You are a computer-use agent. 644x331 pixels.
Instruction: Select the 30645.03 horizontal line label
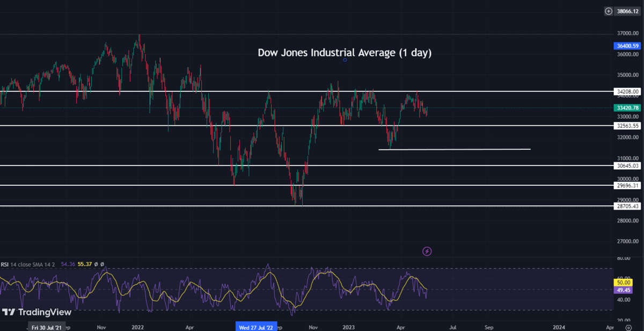click(627, 166)
